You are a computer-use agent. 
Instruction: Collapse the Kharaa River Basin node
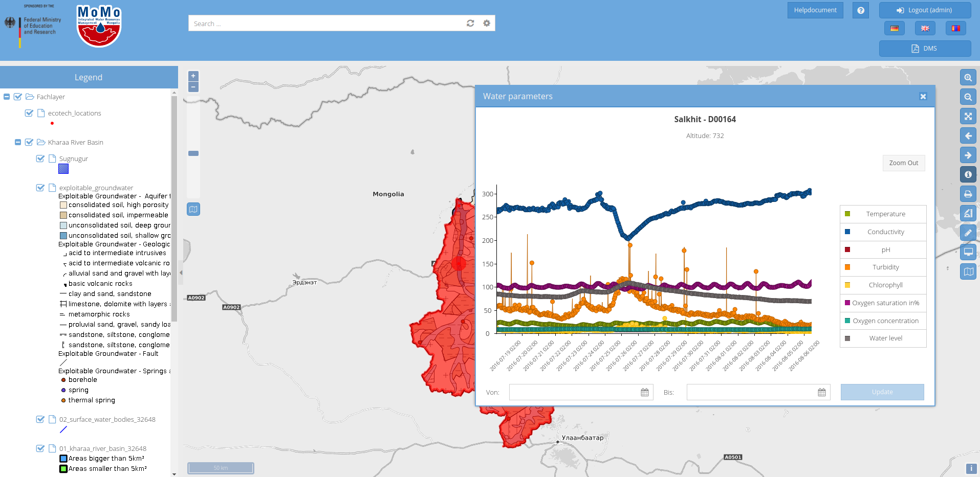click(x=18, y=142)
